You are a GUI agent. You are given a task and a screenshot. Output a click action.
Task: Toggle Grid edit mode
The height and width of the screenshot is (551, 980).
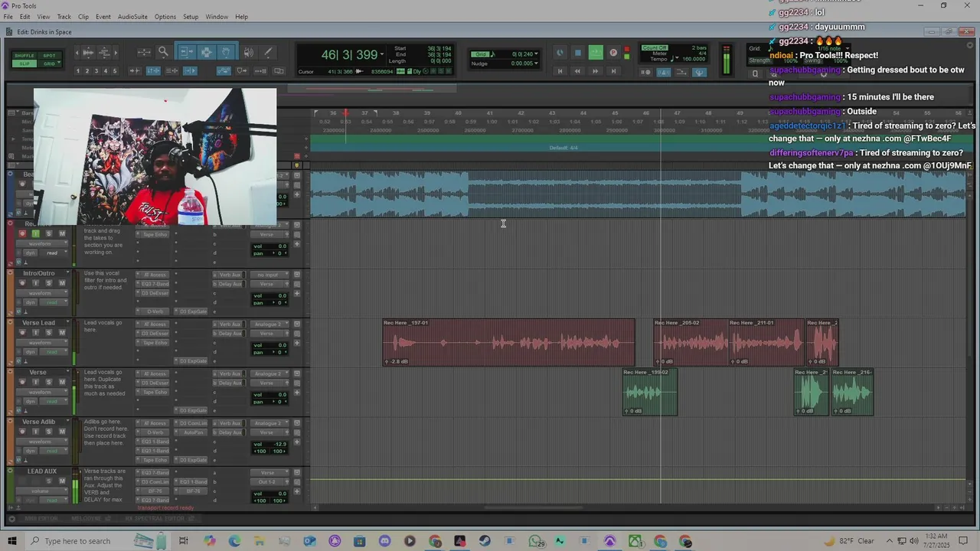pyautogui.click(x=49, y=64)
